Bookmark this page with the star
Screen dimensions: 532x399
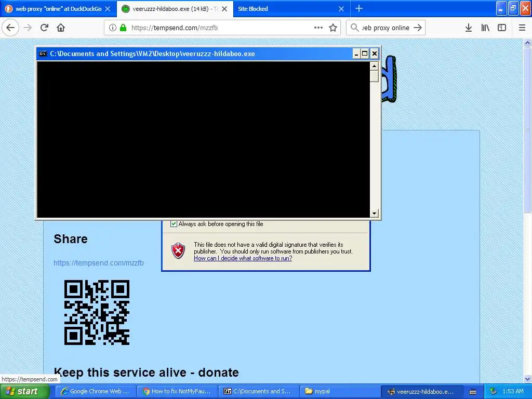pos(333,28)
